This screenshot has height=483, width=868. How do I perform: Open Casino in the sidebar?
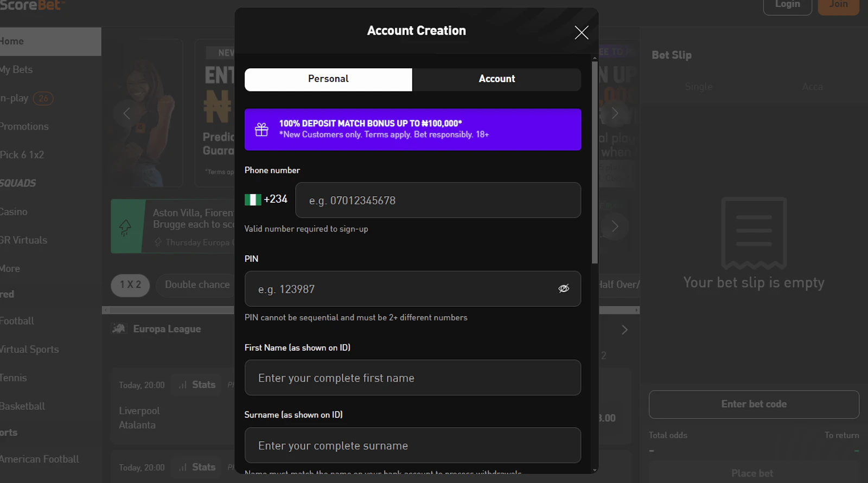14,212
